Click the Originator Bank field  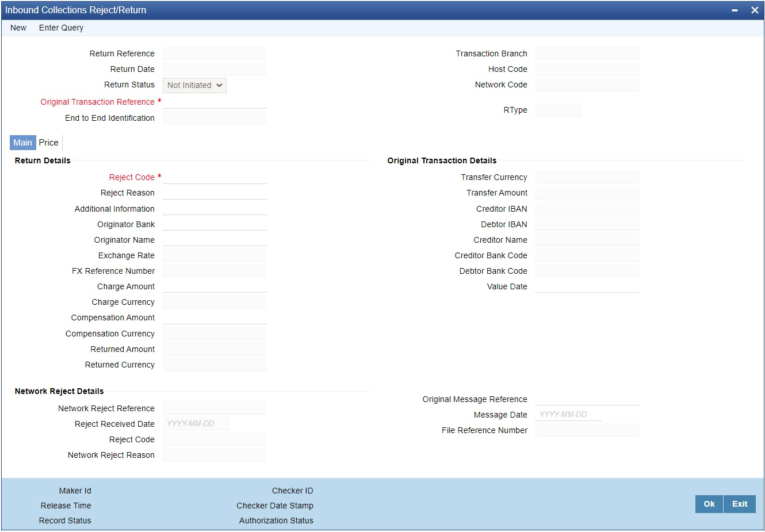[215, 224]
